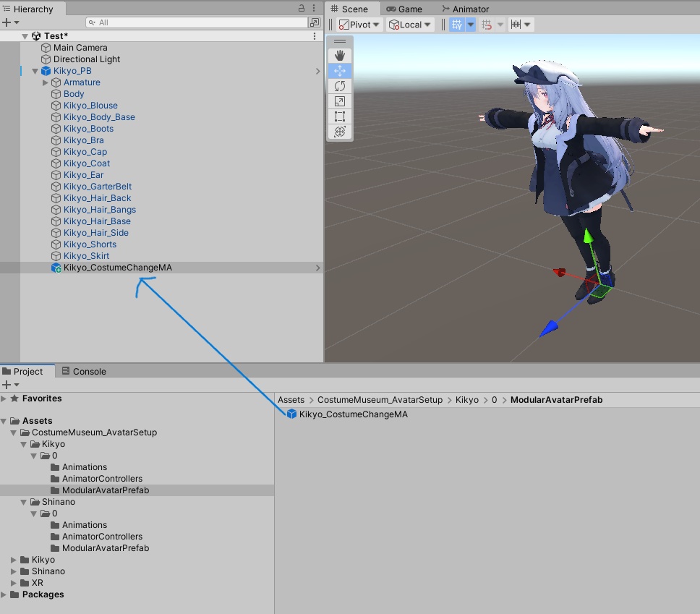This screenshot has height=614, width=700.
Task: Expand the Packages section
Action: tap(4, 594)
